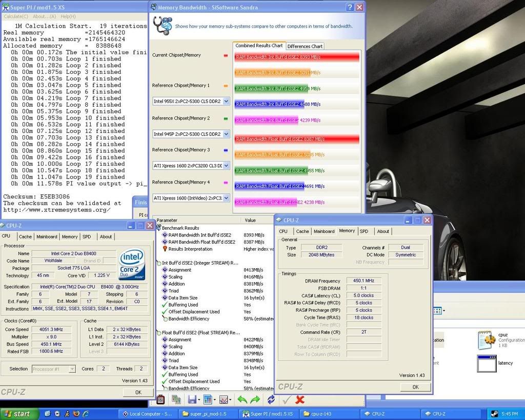Go back with the green left arrow in Sandra
The image size is (525, 420).
click(242, 399)
